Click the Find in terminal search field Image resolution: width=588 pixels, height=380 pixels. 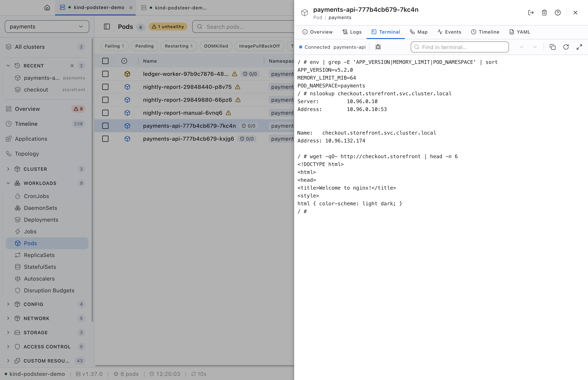(459, 47)
